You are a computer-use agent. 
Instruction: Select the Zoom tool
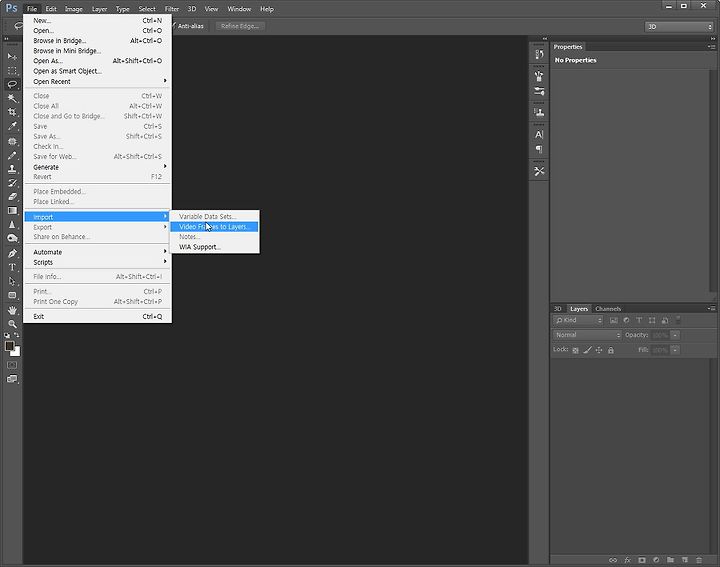[x=12, y=324]
